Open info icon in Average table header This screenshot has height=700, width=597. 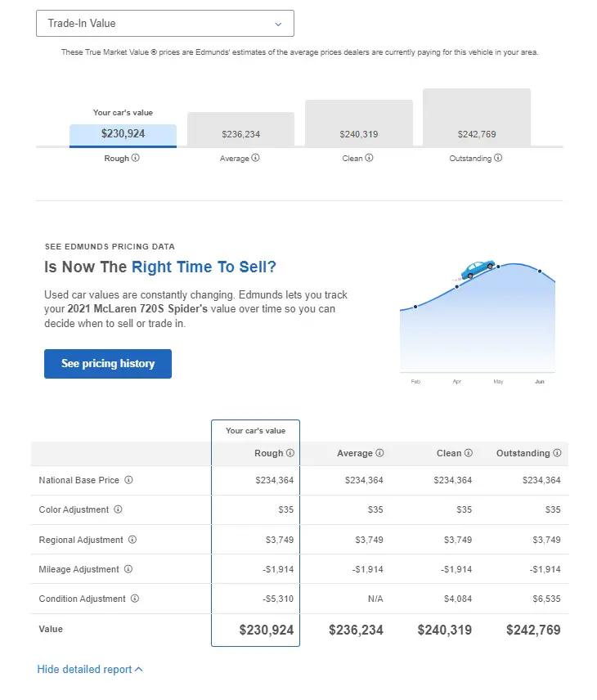[x=379, y=453]
